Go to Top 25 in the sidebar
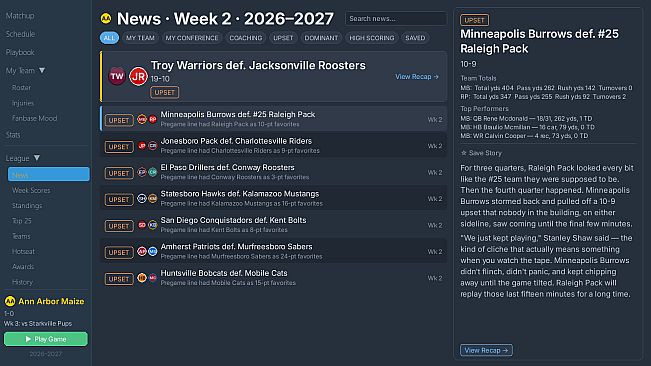 point(22,221)
